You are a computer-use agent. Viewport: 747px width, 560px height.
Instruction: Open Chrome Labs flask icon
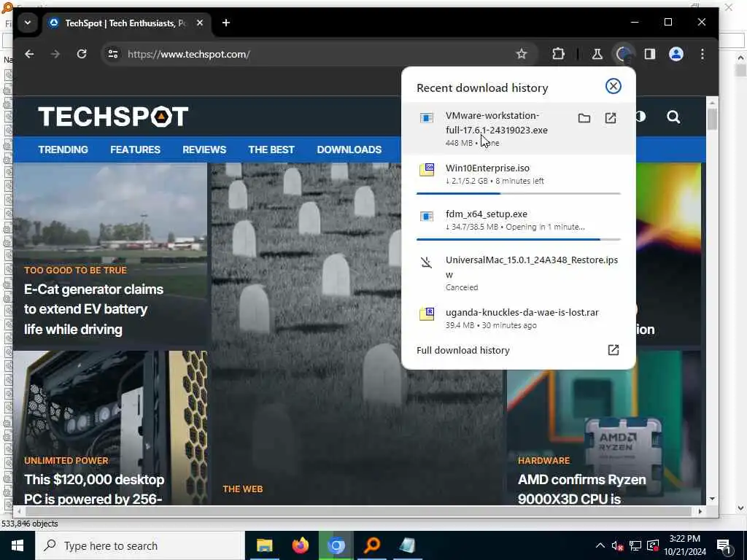point(597,54)
